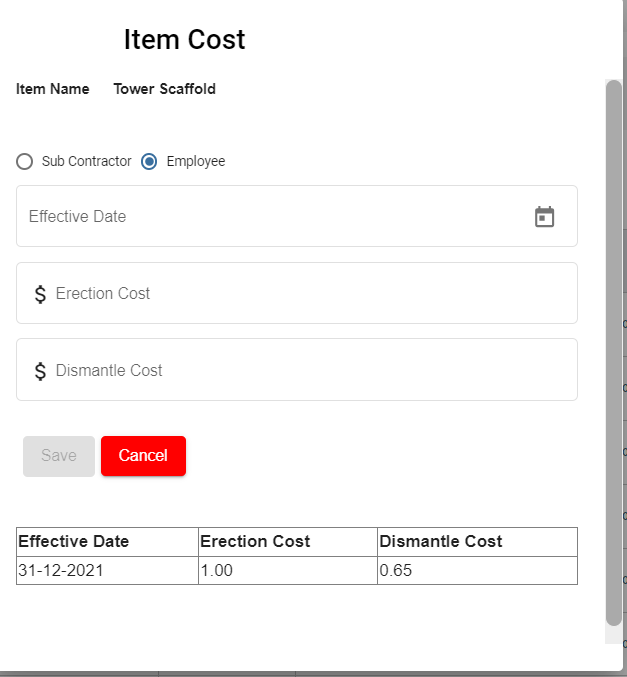Image resolution: width=627 pixels, height=677 pixels.
Task: Click the Dismantle Cost table header
Action: coord(441,542)
